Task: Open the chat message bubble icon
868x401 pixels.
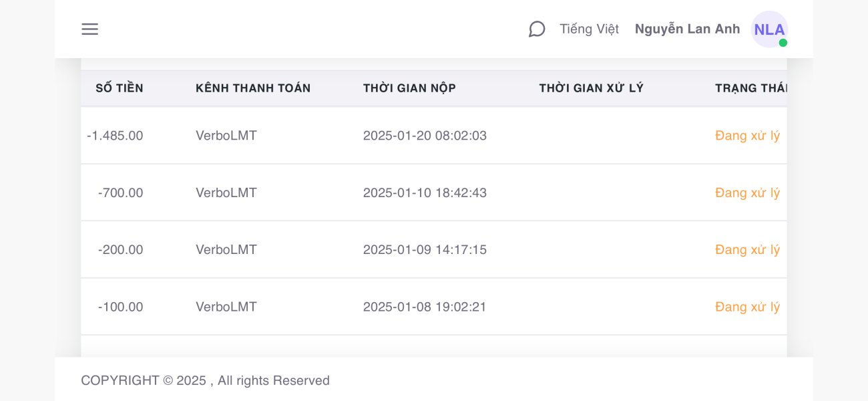Action: coord(537,29)
